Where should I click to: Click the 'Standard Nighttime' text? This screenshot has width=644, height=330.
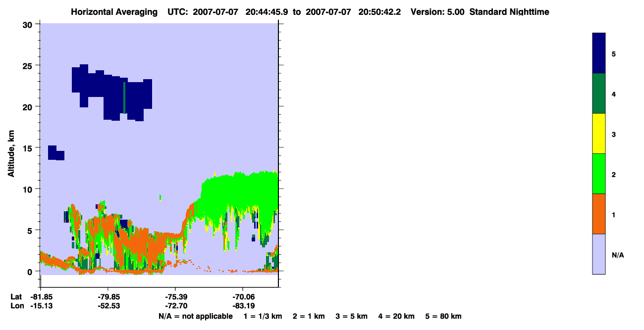pyautogui.click(x=509, y=12)
